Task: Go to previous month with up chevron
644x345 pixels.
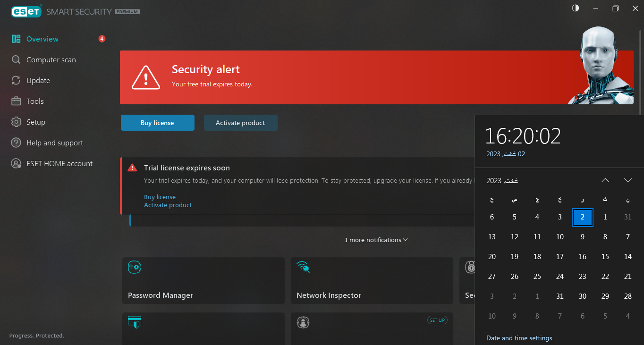Action: click(x=605, y=180)
